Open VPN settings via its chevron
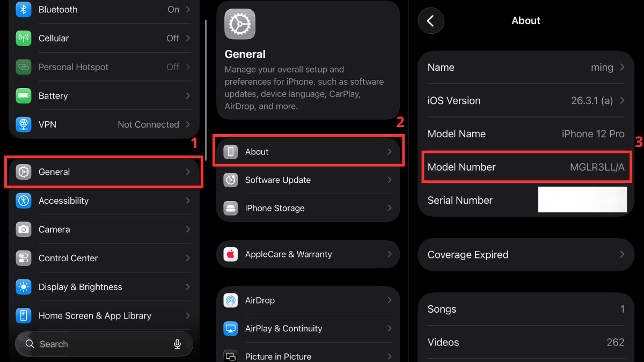The height and width of the screenshot is (362, 644). pyautogui.click(x=188, y=124)
